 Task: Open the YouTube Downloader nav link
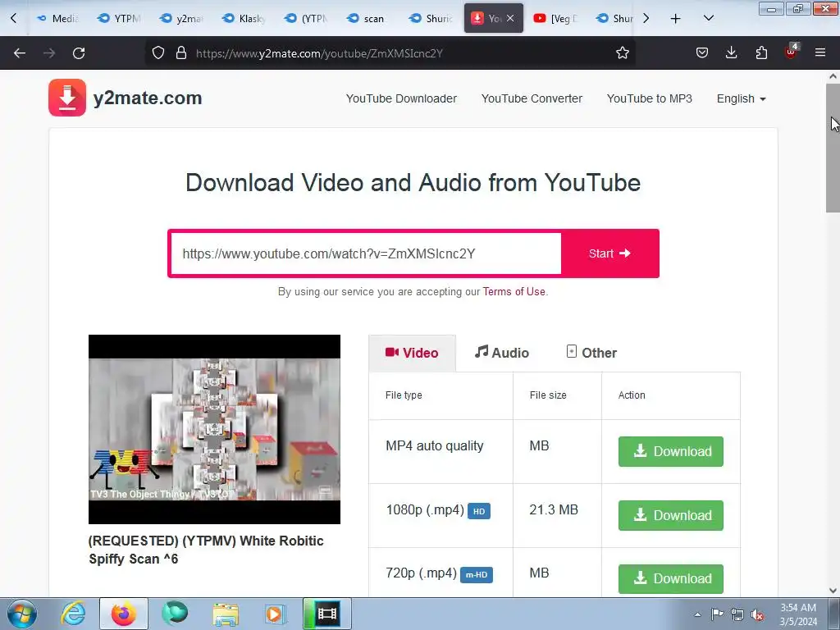click(401, 98)
